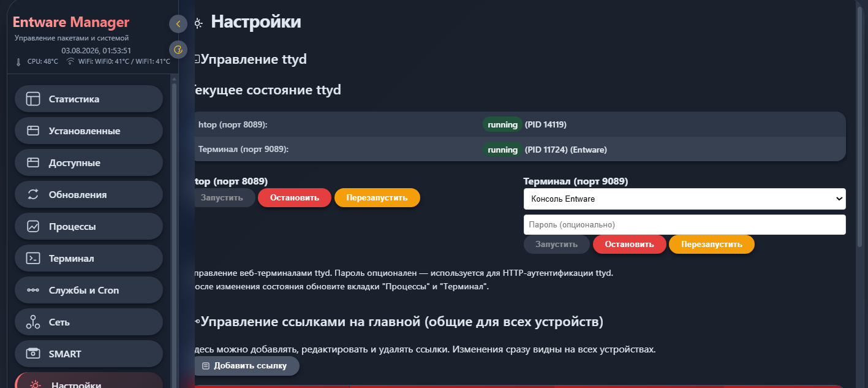Open the Консоль Entware dropdown

tap(684, 199)
